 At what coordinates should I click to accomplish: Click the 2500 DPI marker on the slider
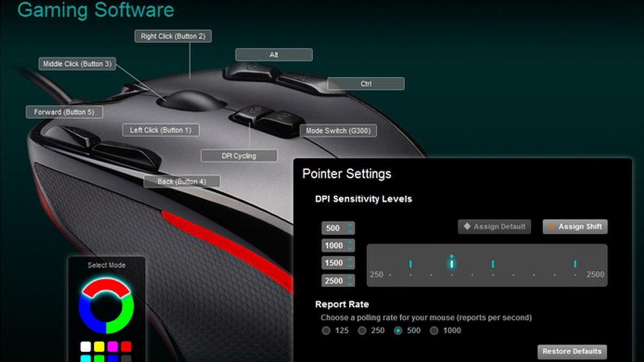click(x=575, y=264)
